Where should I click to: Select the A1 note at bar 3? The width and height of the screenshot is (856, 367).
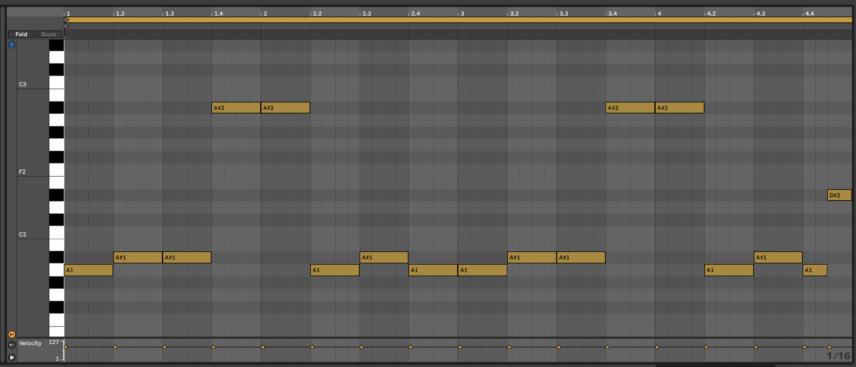483,270
